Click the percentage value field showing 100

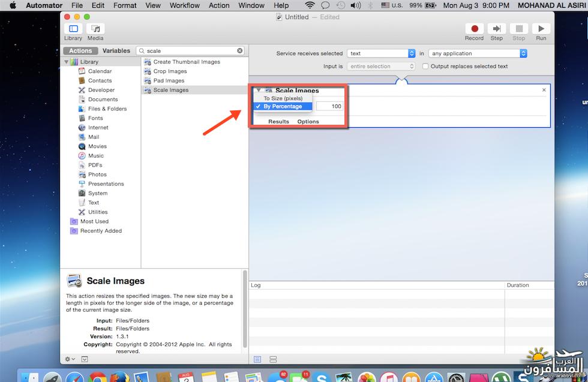click(329, 107)
